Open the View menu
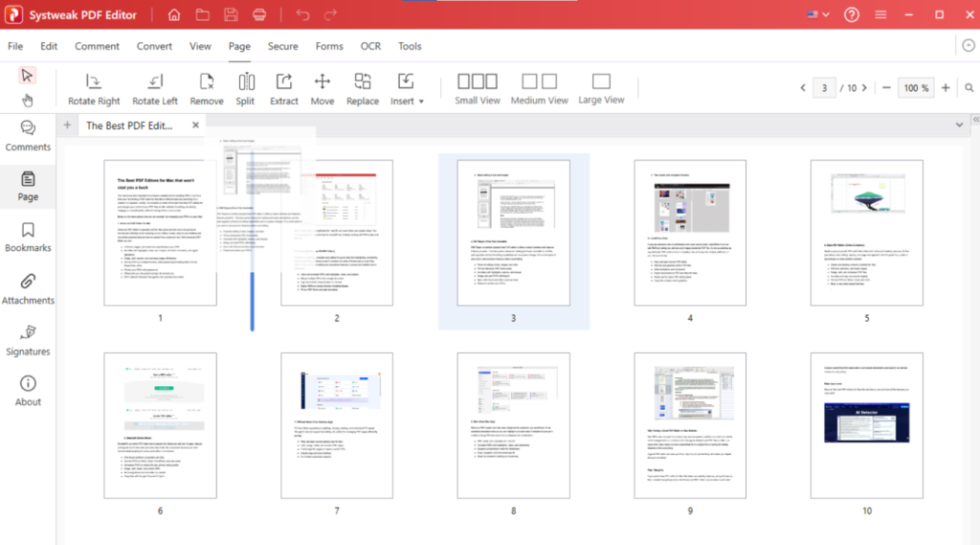The width and height of the screenshot is (980, 545). (200, 46)
